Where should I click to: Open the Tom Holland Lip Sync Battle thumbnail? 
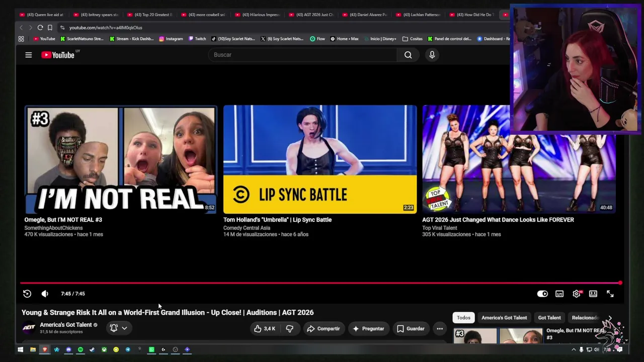(x=320, y=159)
